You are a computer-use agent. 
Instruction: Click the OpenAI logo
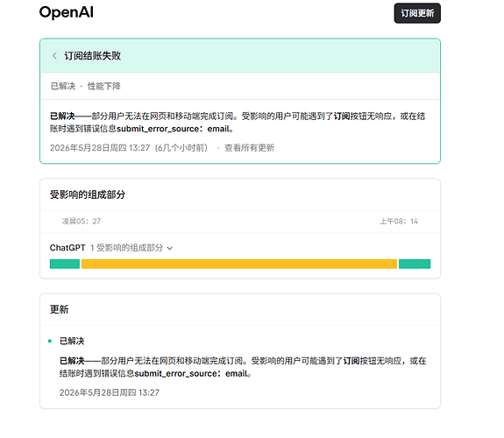tap(67, 13)
